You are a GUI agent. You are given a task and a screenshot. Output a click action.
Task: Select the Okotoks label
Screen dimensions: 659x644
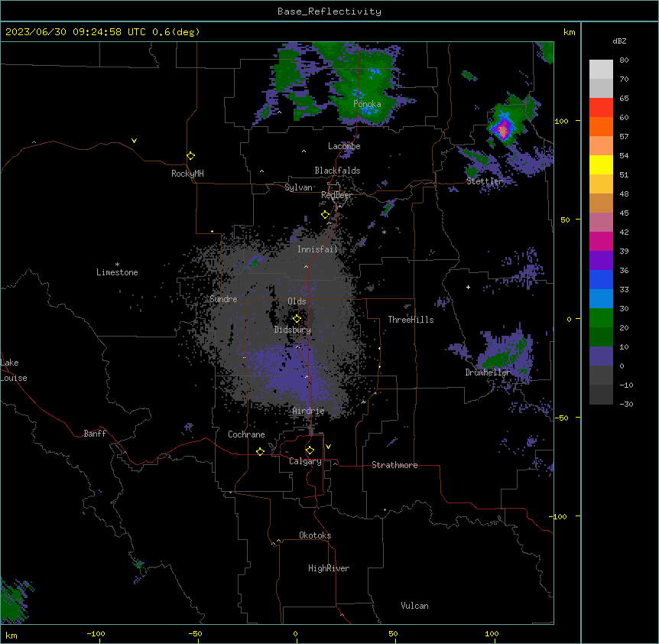click(x=315, y=535)
